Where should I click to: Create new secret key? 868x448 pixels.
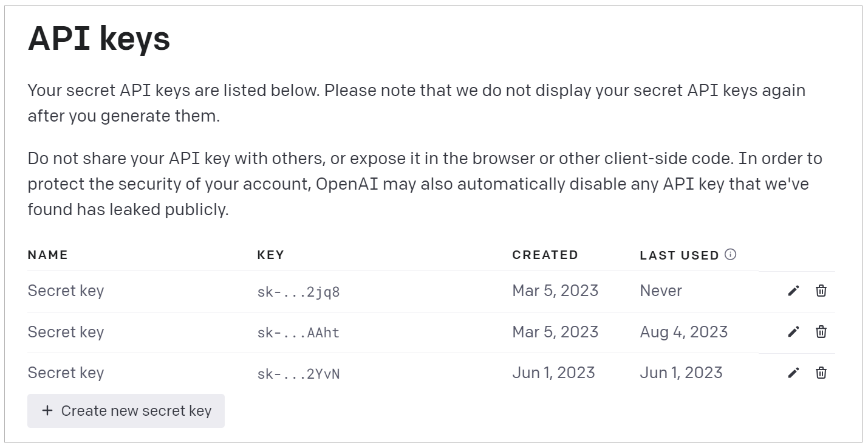point(126,411)
